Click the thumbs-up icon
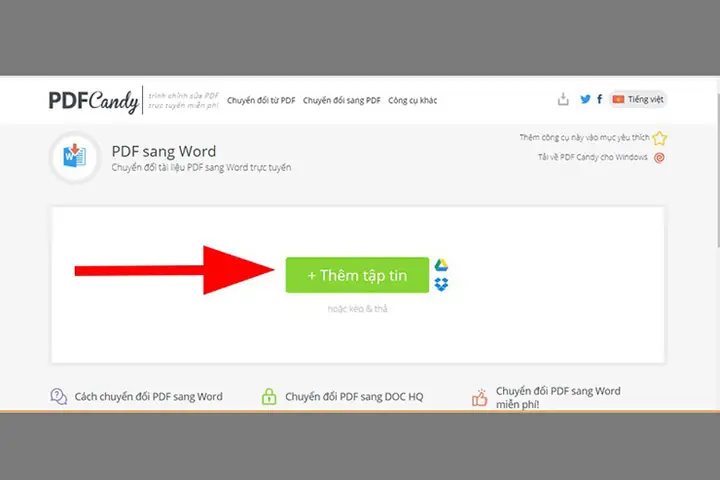The image size is (720, 480). [479, 397]
